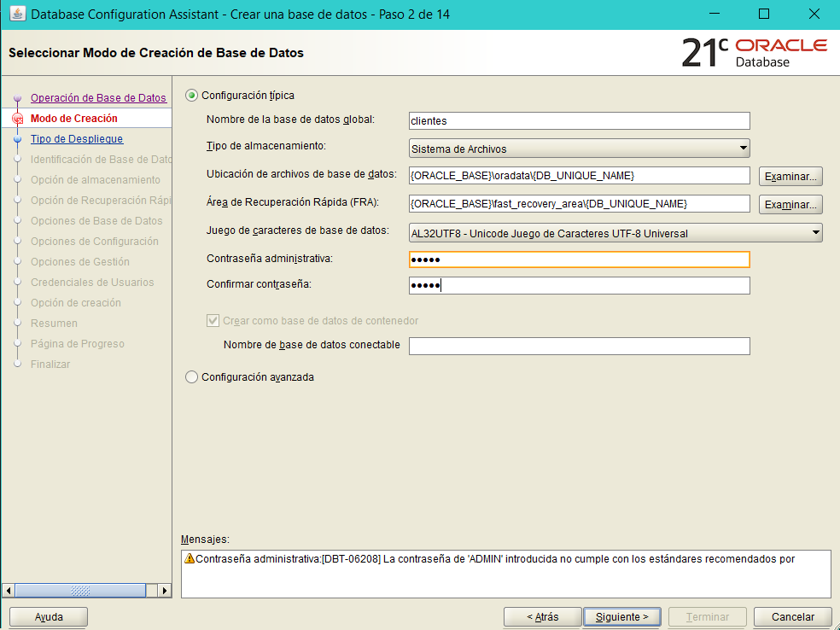
Task: Click Examinar for database file location
Action: click(x=790, y=176)
